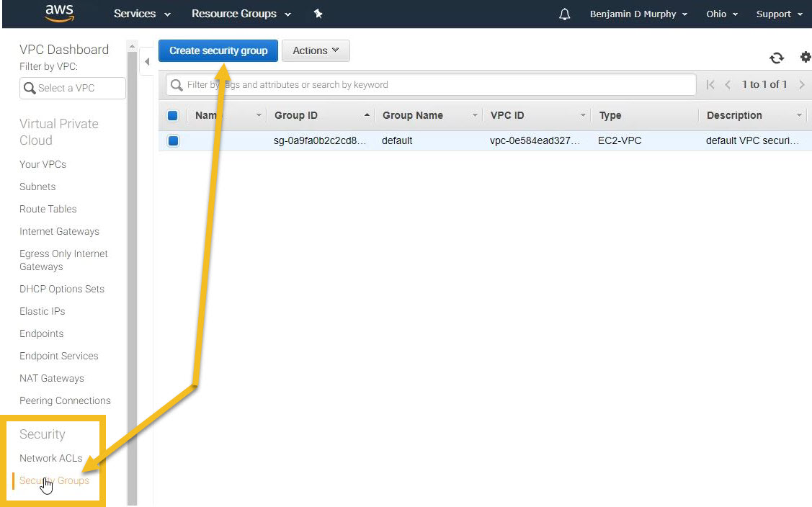Navigate to DHCP Options Sets
This screenshot has width=812, height=507.
click(62, 289)
